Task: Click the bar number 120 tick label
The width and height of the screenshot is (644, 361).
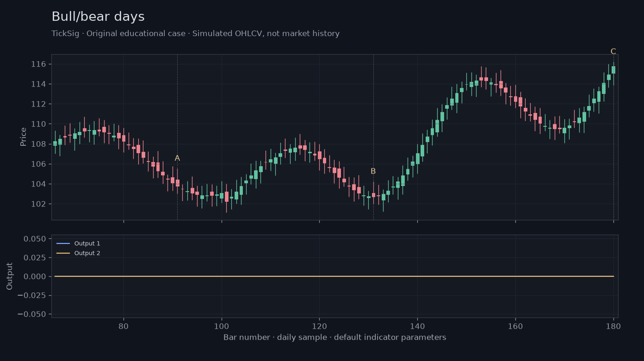Action: coord(319,326)
